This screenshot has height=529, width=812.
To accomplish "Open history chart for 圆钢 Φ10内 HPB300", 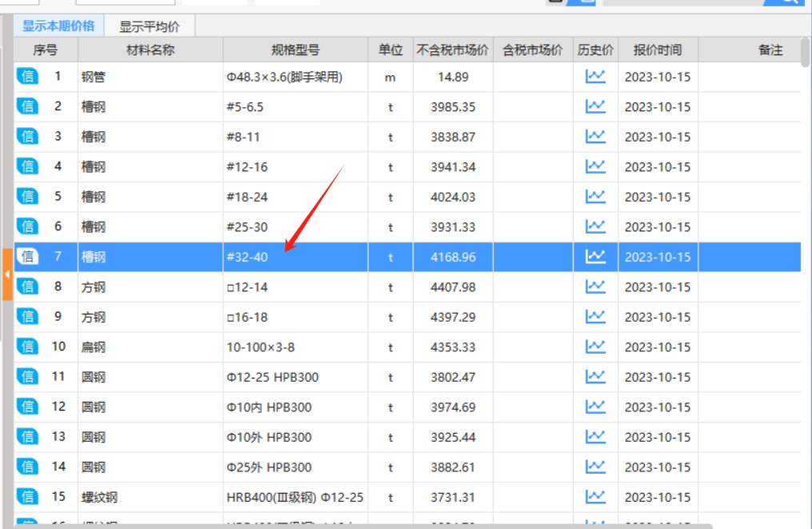I will click(595, 407).
